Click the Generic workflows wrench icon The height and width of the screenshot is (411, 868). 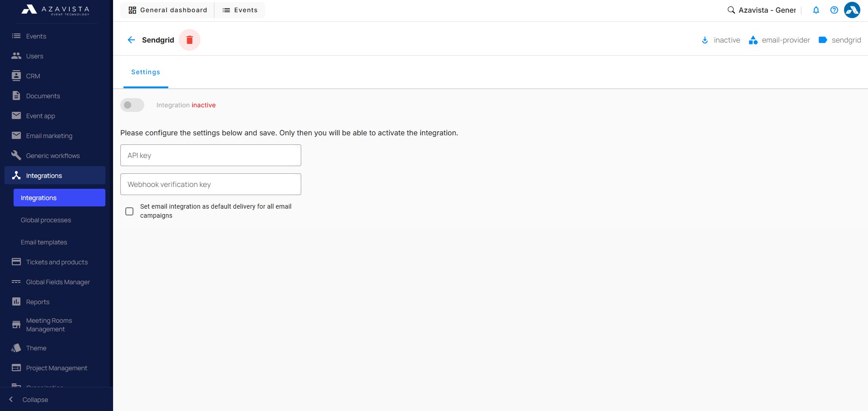click(x=16, y=155)
